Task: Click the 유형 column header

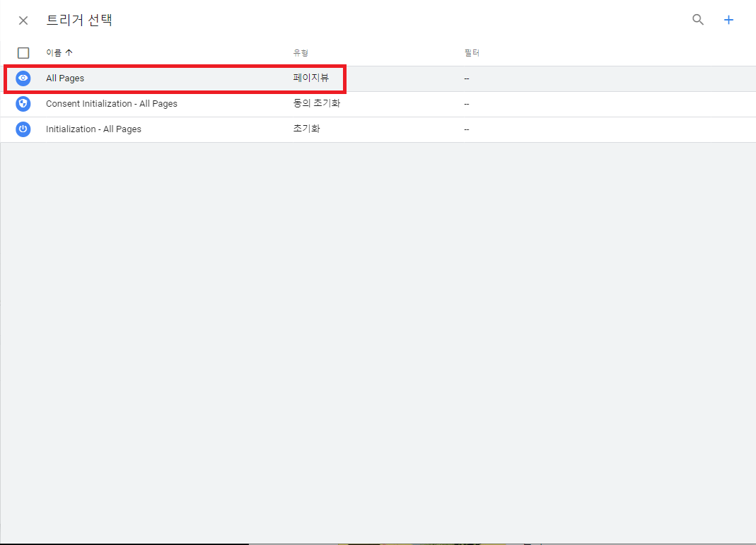Action: [x=301, y=53]
